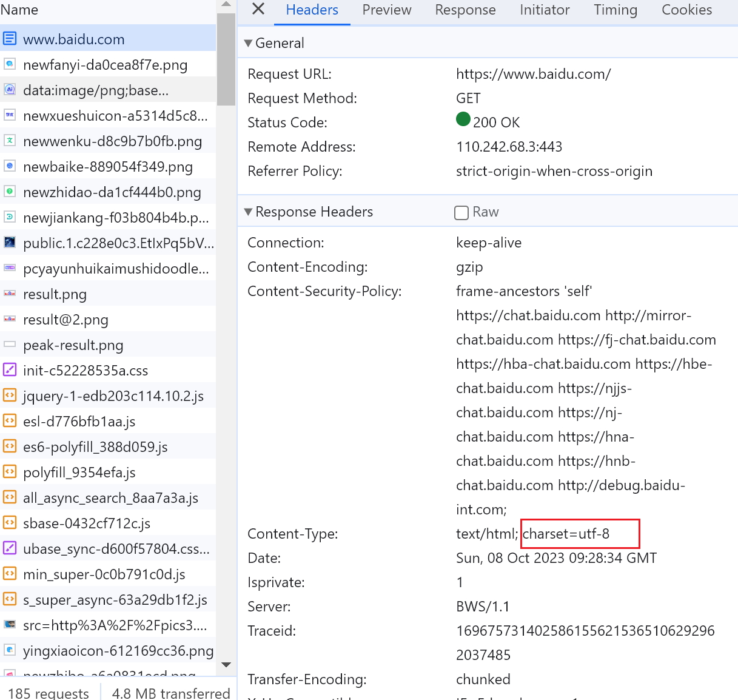Open the Timing tab
This screenshot has width=738, height=700.
(x=615, y=10)
